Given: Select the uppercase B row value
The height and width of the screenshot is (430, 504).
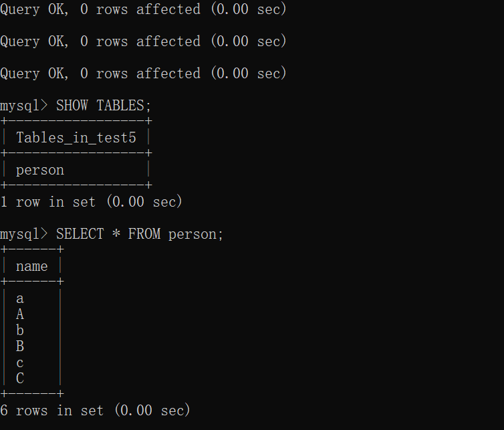Looking at the screenshot, I should [x=20, y=346].
